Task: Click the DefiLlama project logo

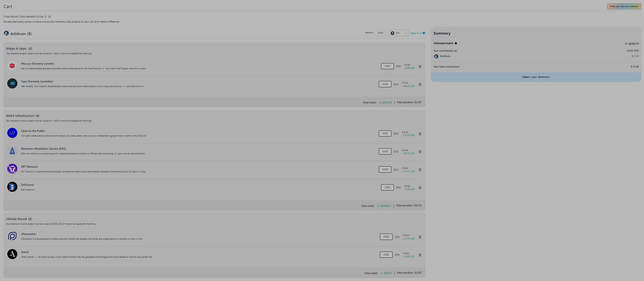Action: (12, 187)
